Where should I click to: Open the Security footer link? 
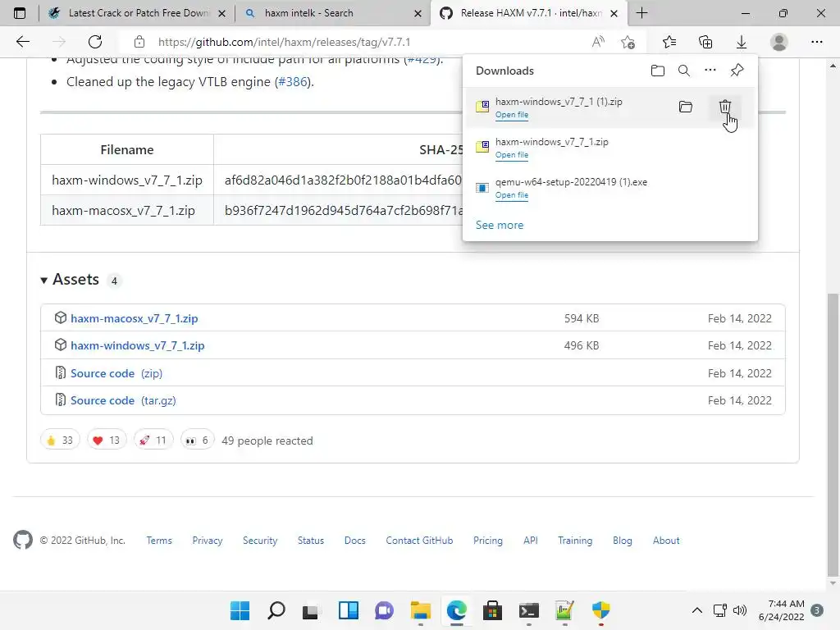pos(260,541)
